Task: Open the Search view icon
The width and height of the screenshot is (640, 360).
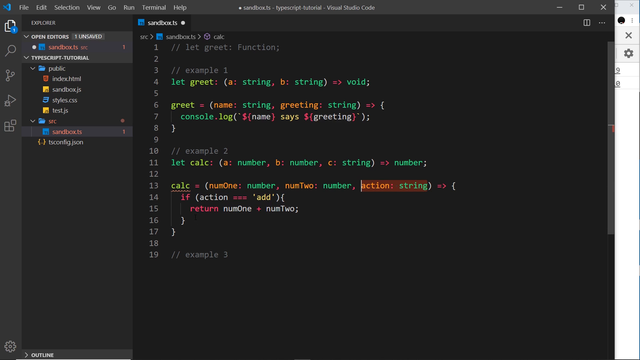Action: pyautogui.click(x=10, y=51)
